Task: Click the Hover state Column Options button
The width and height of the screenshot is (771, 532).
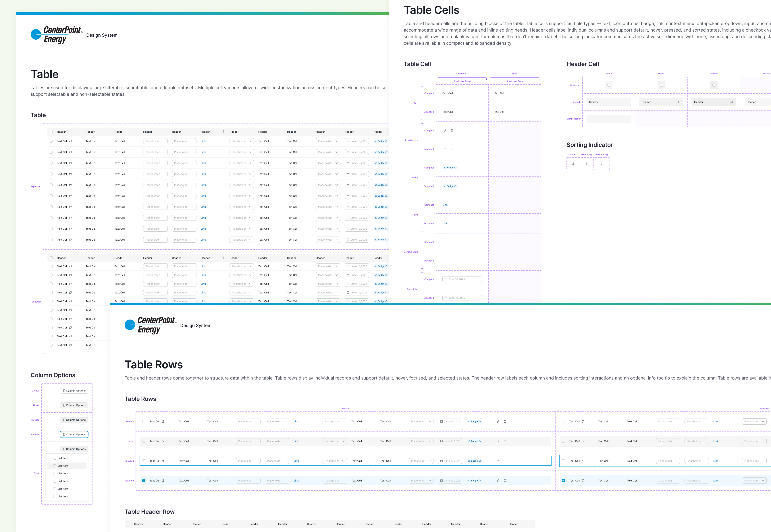Action: 74,405
